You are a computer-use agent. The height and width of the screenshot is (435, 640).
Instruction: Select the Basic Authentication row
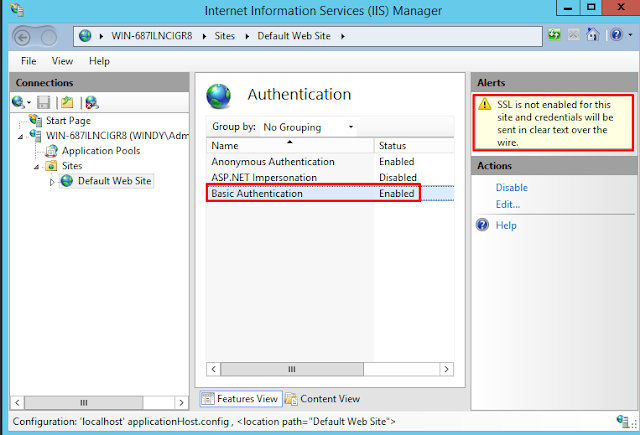[x=330, y=193]
